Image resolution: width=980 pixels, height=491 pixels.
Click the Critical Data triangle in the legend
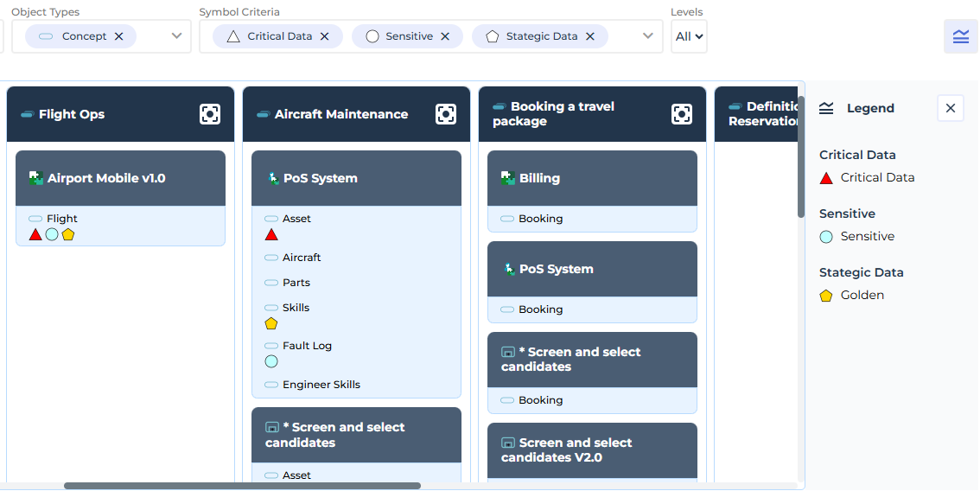point(826,178)
